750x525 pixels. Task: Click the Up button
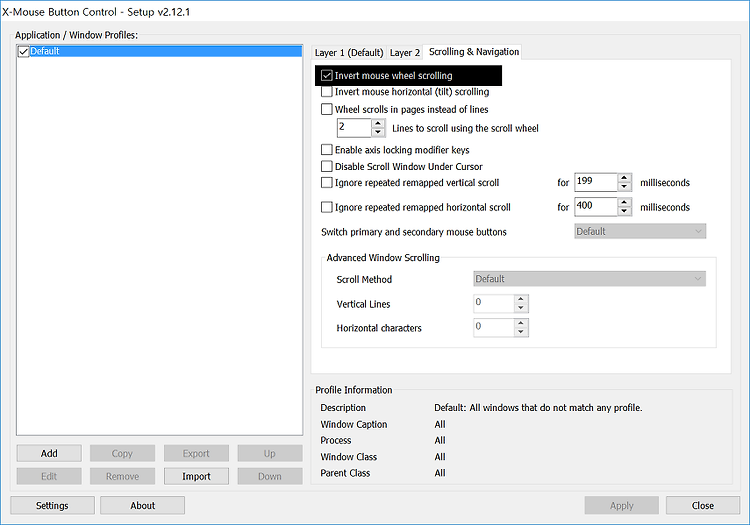(270, 453)
